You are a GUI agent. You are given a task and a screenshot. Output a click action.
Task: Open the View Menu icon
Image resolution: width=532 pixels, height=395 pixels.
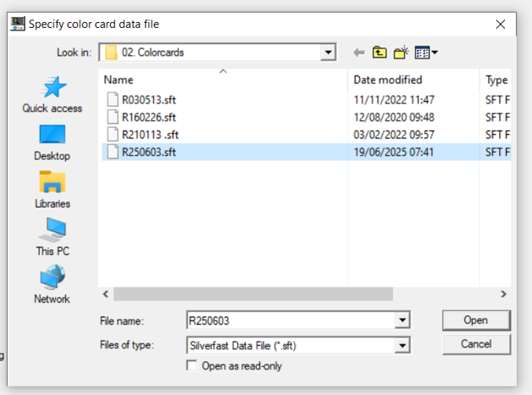point(426,53)
